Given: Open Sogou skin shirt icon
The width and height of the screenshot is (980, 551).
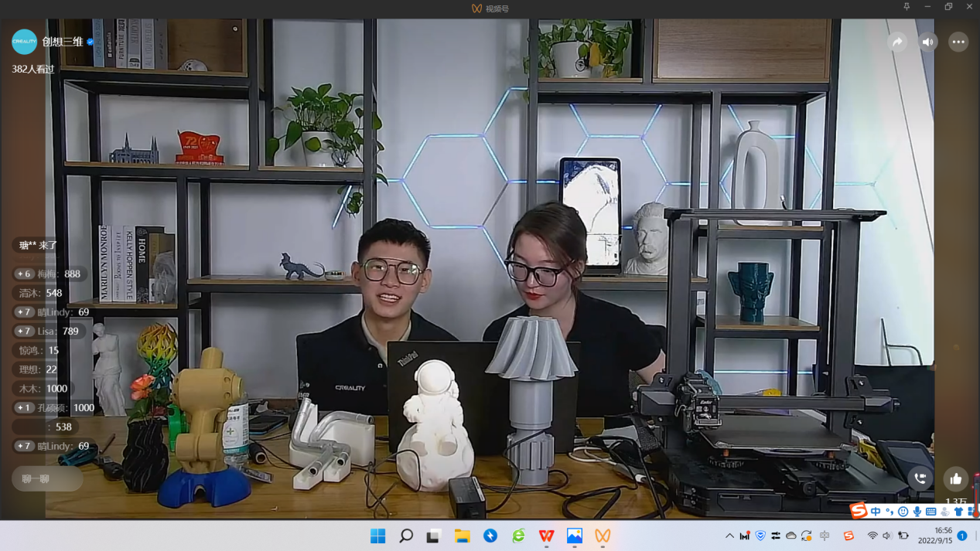Looking at the screenshot, I should [x=958, y=512].
